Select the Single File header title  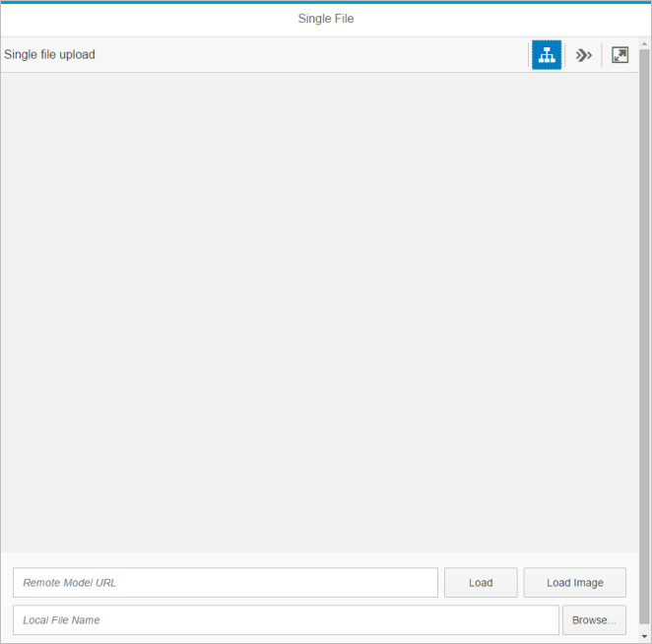[x=326, y=19]
